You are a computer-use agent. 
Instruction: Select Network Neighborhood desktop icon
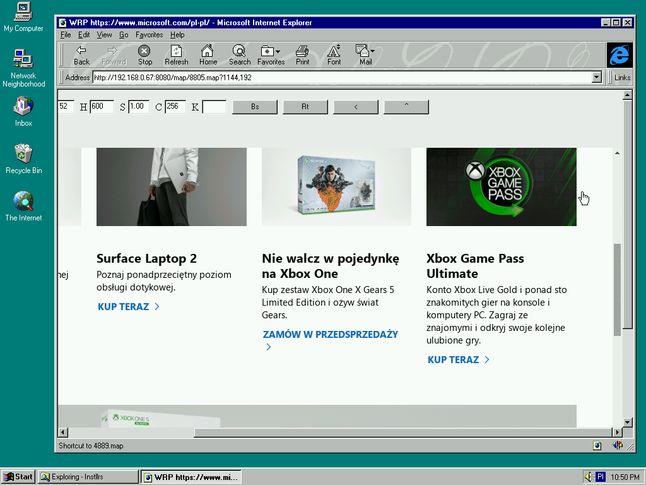23,68
